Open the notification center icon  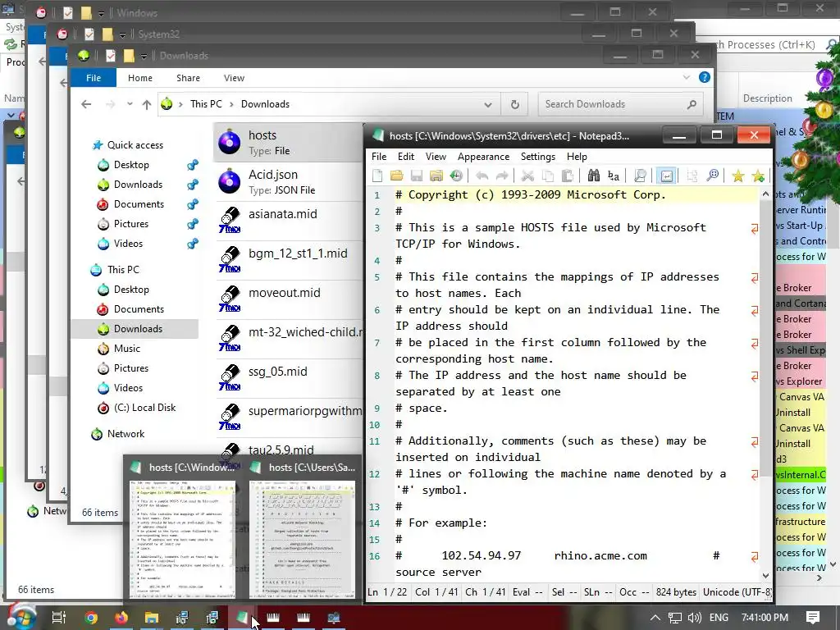click(x=813, y=618)
